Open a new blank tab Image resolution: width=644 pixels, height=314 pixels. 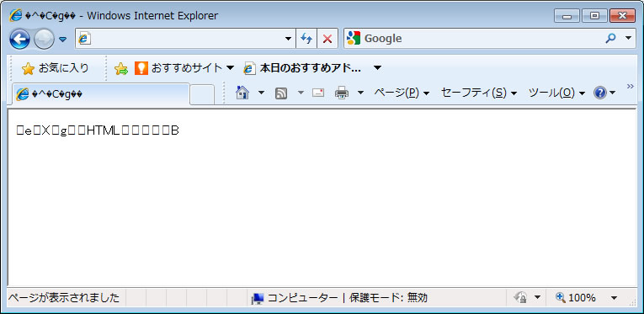(202, 95)
